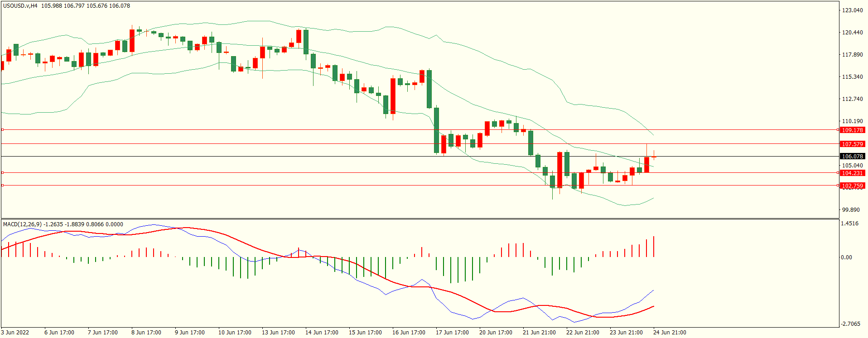Click the 3 Jun 2022 date label
The height and width of the screenshot is (338, 868).
pyautogui.click(x=15, y=333)
